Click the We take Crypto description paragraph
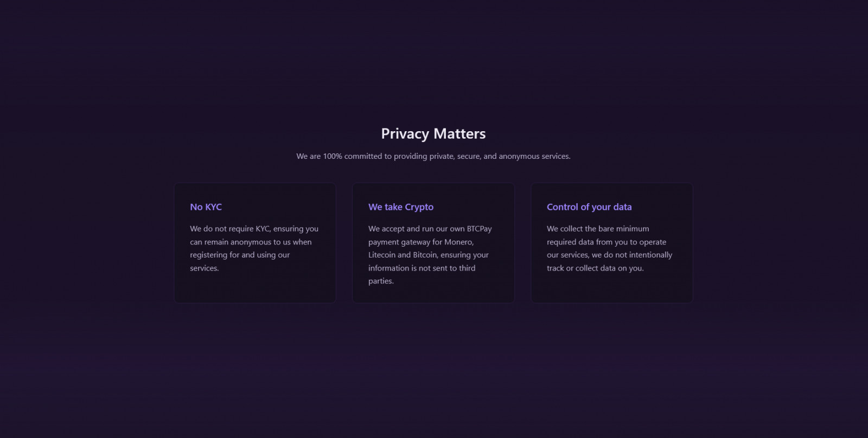Image resolution: width=868 pixels, height=438 pixels. 430,255
